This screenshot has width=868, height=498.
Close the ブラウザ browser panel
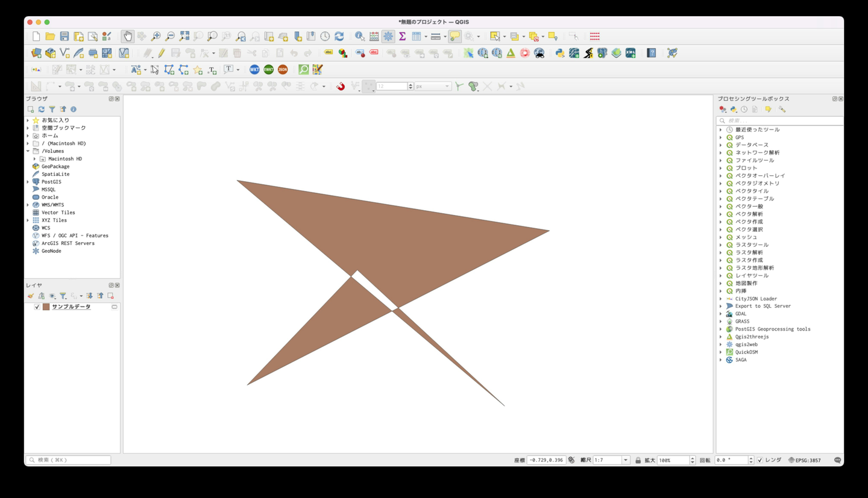tap(117, 99)
